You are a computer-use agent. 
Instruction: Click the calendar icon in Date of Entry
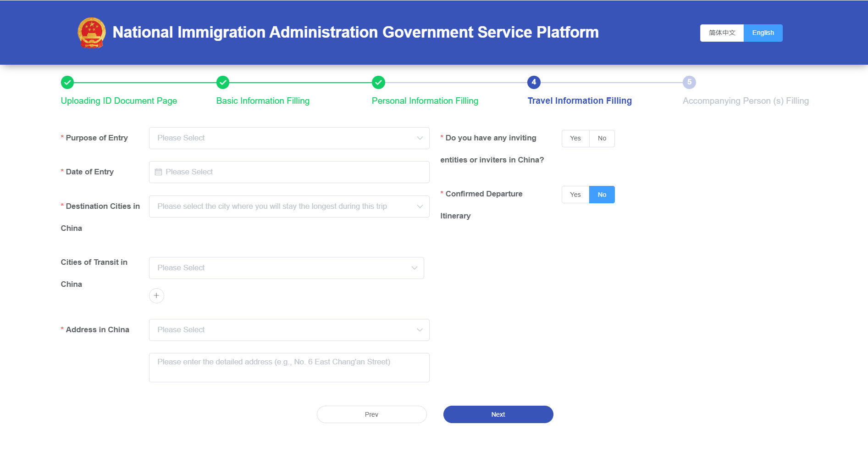click(159, 172)
